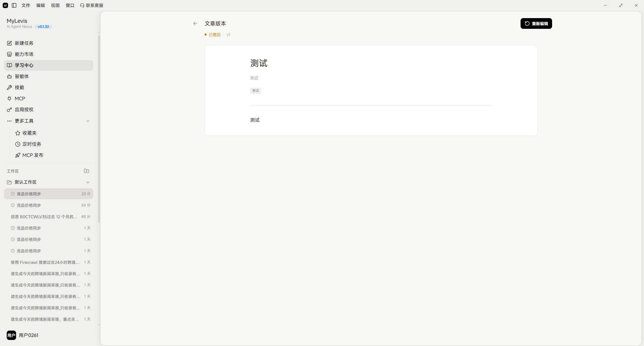Click 默认工作区 folder icon
Viewport: 644px width, 346px height.
point(9,182)
